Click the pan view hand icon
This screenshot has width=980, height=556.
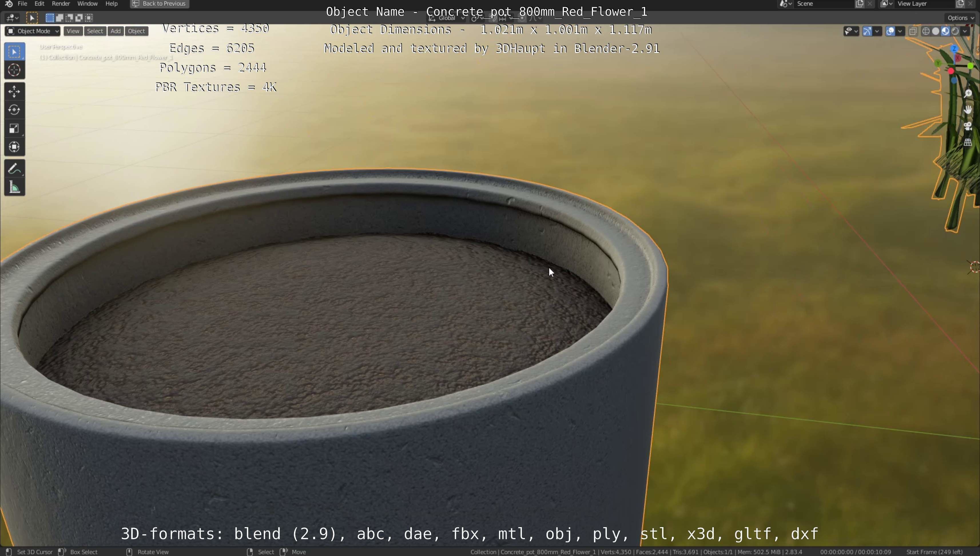[968, 110]
